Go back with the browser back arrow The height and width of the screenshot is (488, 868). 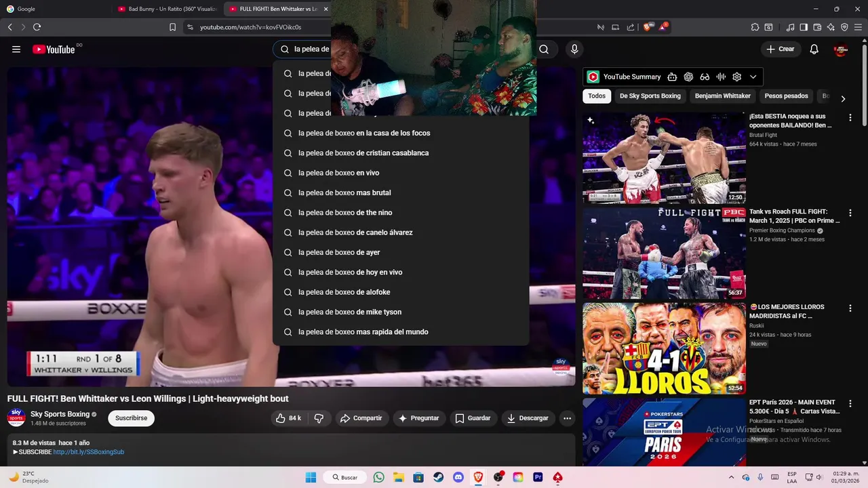pos(9,27)
